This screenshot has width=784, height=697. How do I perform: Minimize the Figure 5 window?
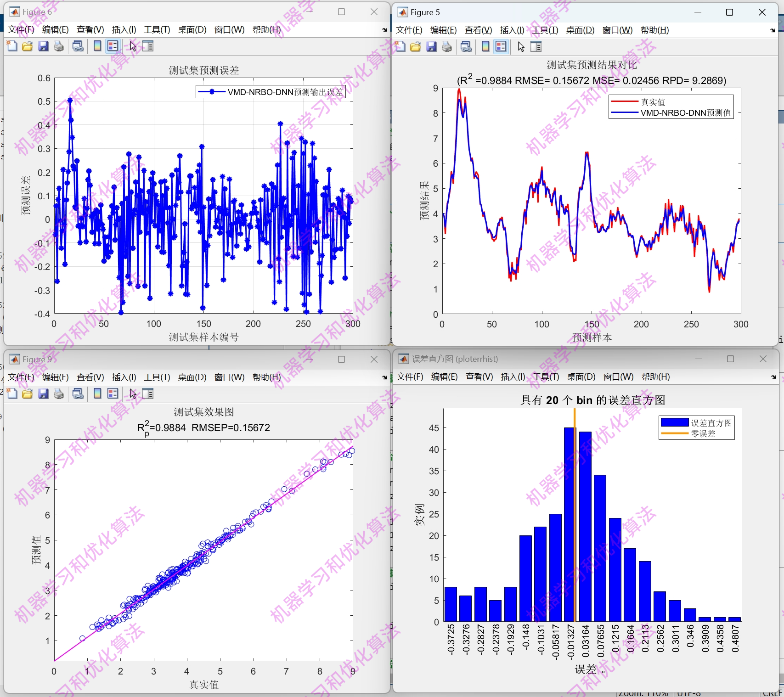point(698,12)
